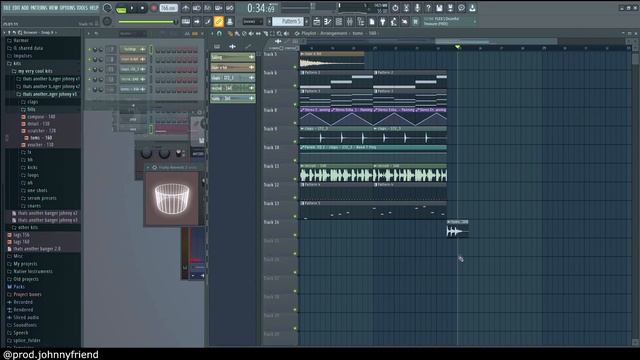Open the FILE menu
The image size is (640, 360).
click(x=7, y=8)
